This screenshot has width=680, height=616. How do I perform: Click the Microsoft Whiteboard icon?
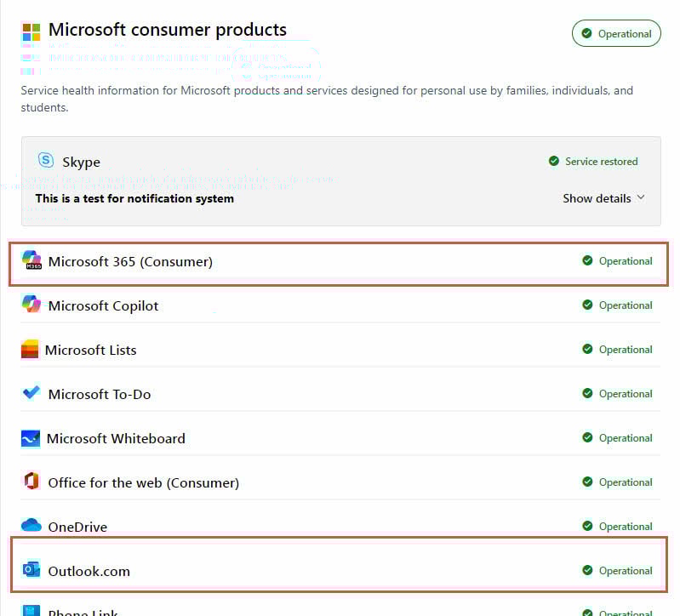coord(31,438)
